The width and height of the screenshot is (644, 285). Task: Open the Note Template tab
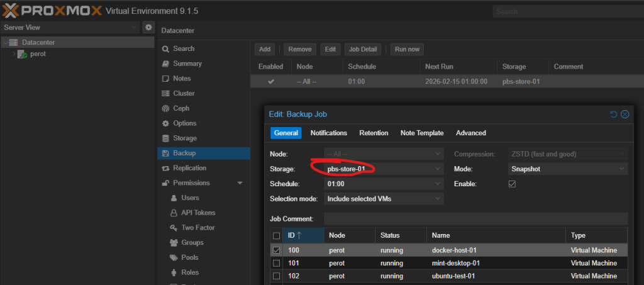(422, 133)
